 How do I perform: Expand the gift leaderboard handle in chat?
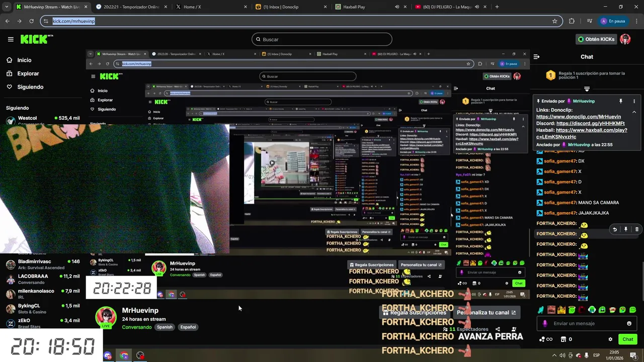(587, 89)
